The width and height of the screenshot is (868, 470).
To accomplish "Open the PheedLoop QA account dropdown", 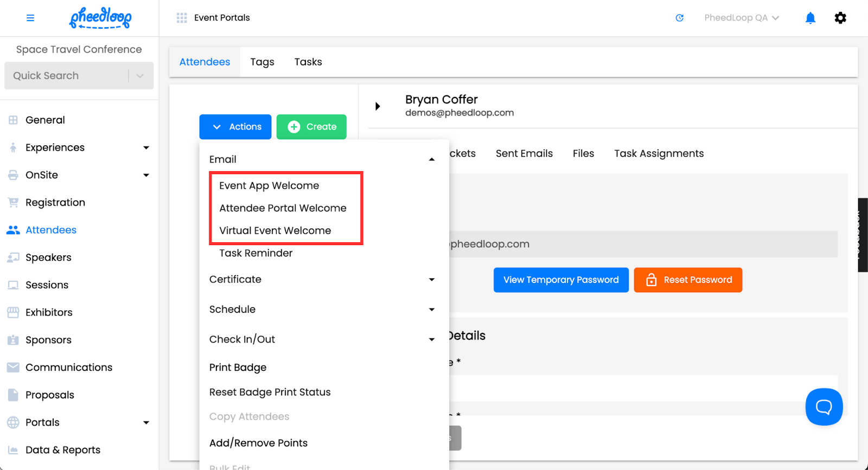I will pos(741,18).
